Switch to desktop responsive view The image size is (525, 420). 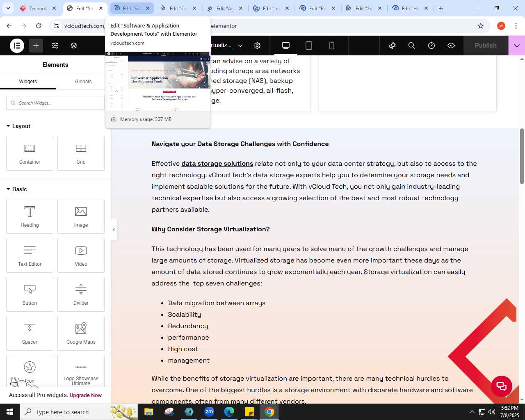coord(286,46)
